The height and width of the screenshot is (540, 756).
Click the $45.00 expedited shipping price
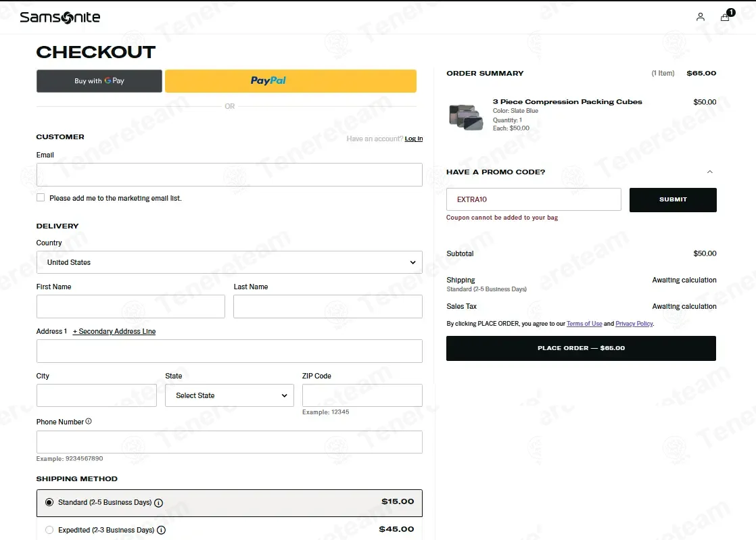coord(396,529)
